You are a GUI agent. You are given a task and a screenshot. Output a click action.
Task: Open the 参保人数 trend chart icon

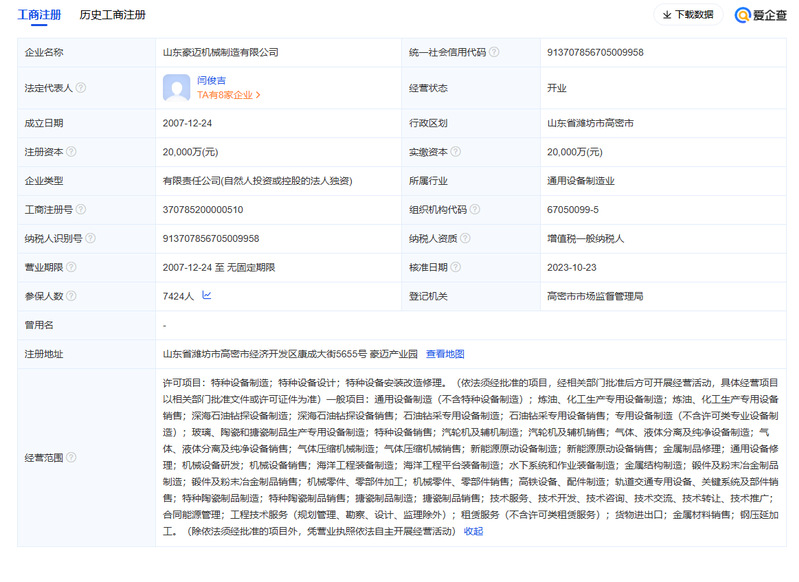[x=206, y=296]
